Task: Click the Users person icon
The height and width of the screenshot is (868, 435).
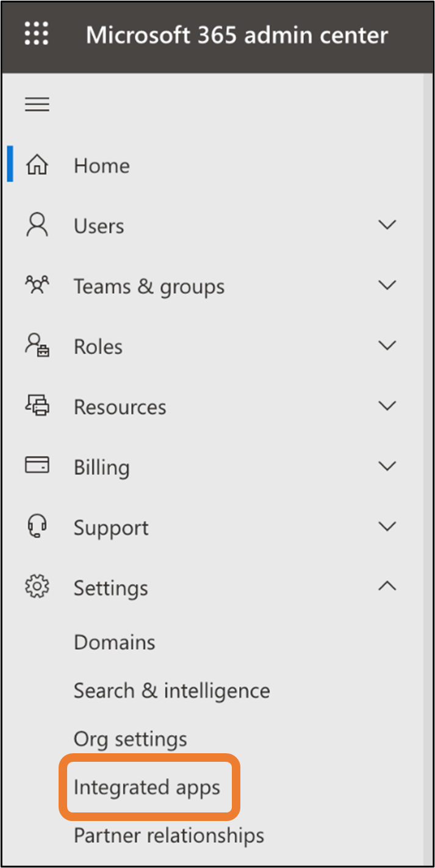Action: [37, 225]
